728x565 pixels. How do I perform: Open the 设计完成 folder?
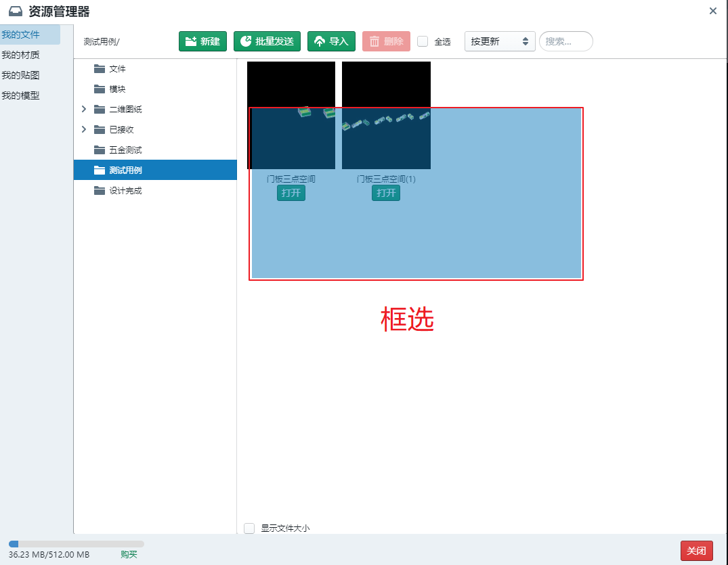125,191
